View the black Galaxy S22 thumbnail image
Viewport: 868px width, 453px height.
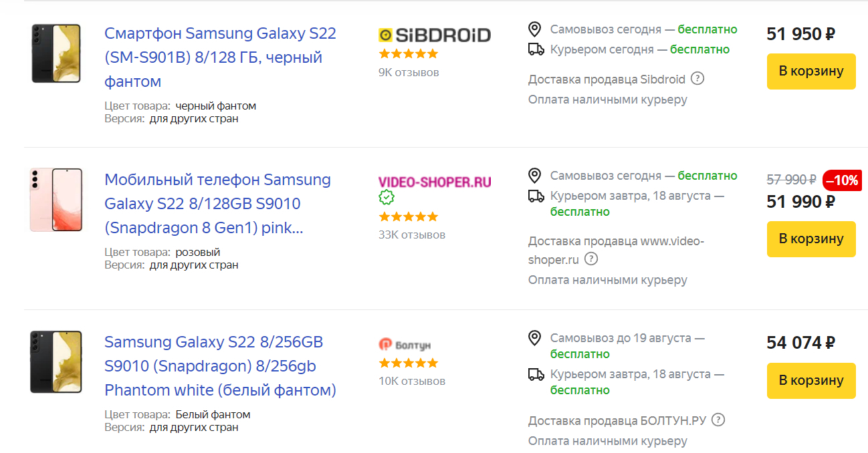pos(56,53)
